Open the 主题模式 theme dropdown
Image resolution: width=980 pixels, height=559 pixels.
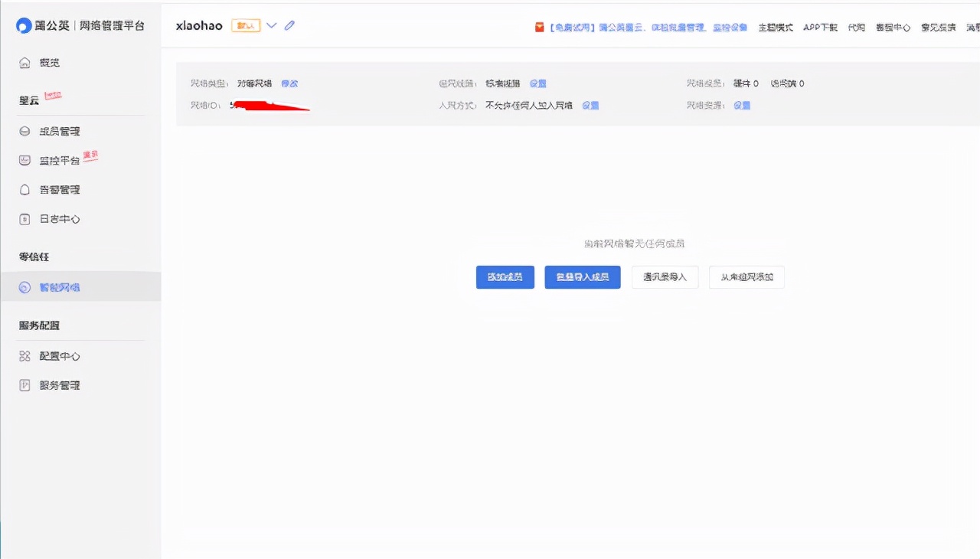775,27
